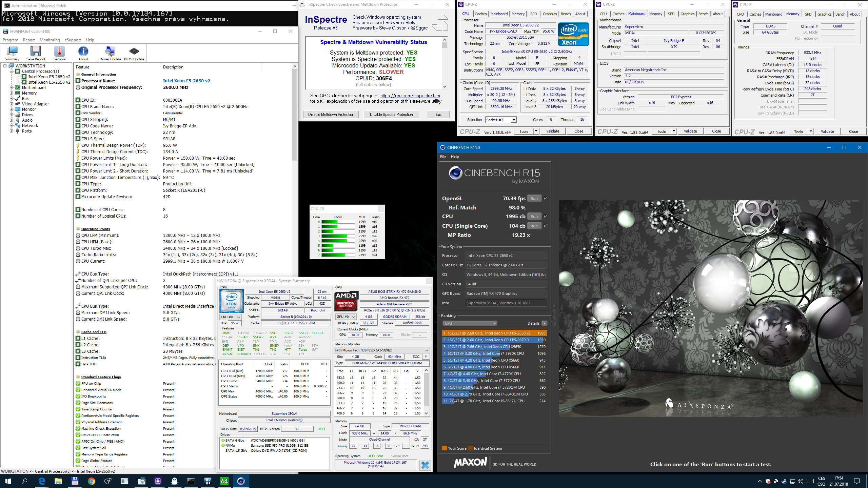Select ranking row Intel Core i7-4770K CPU
This screenshot has width=868, height=488.
[494, 374]
